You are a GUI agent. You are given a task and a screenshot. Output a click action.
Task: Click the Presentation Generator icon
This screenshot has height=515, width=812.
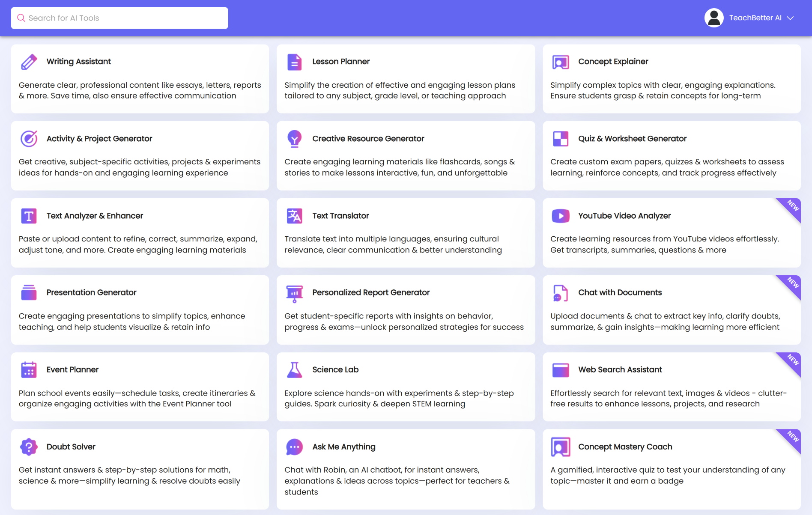coord(29,292)
